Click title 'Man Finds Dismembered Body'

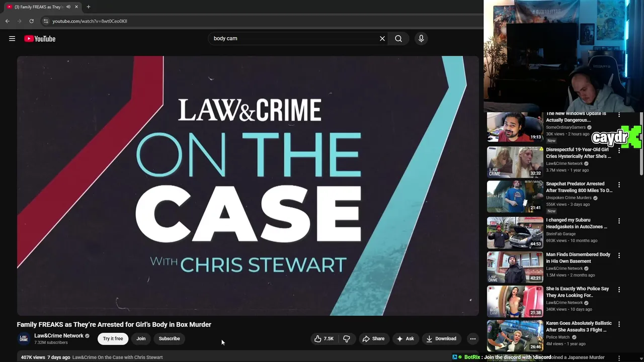pyautogui.click(x=578, y=258)
